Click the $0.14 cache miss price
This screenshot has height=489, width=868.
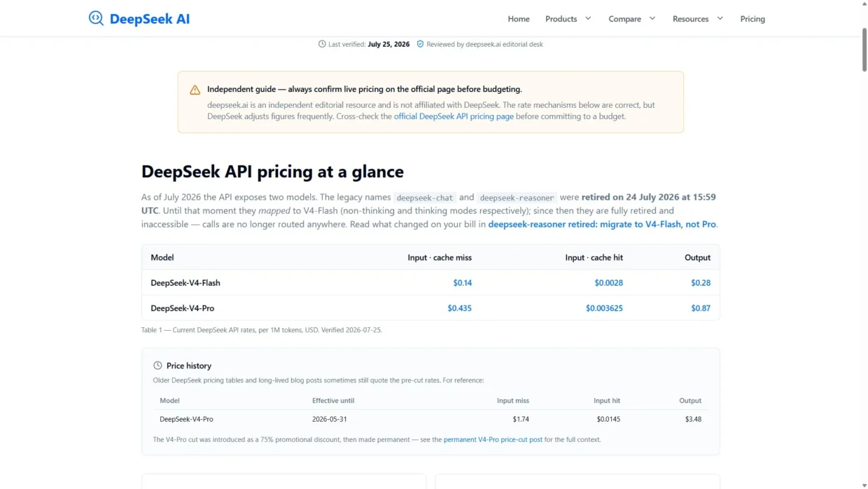(462, 283)
